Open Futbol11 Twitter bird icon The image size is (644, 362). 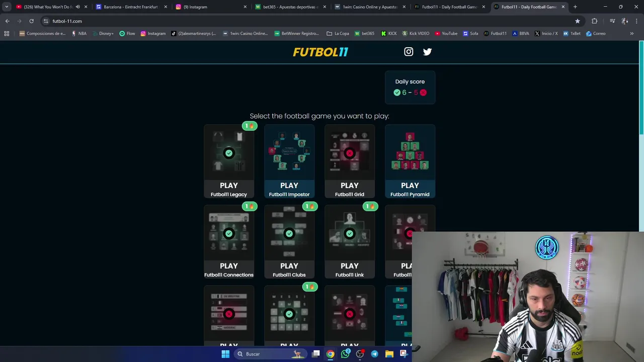click(x=427, y=52)
